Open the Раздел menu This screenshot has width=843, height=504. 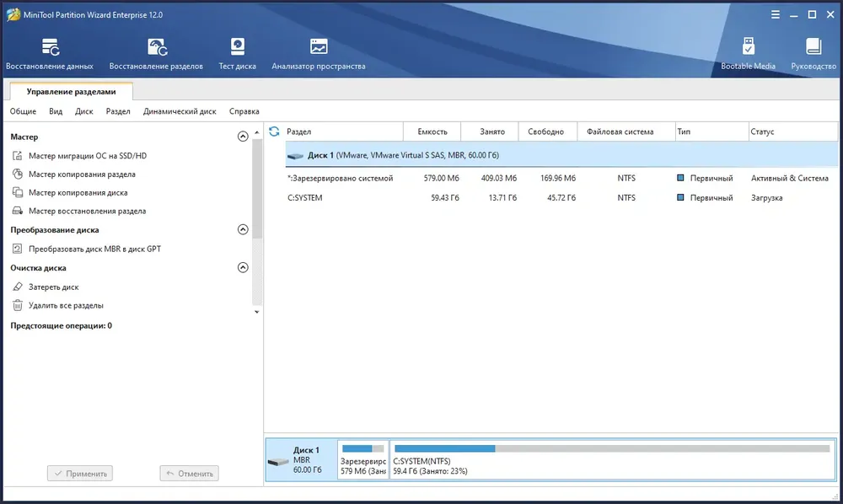point(118,111)
